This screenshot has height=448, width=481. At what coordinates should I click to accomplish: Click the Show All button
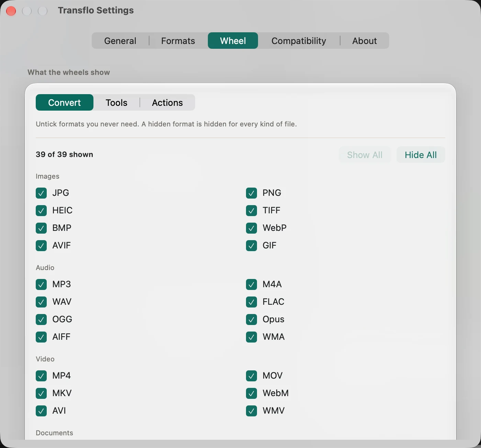pyautogui.click(x=365, y=155)
